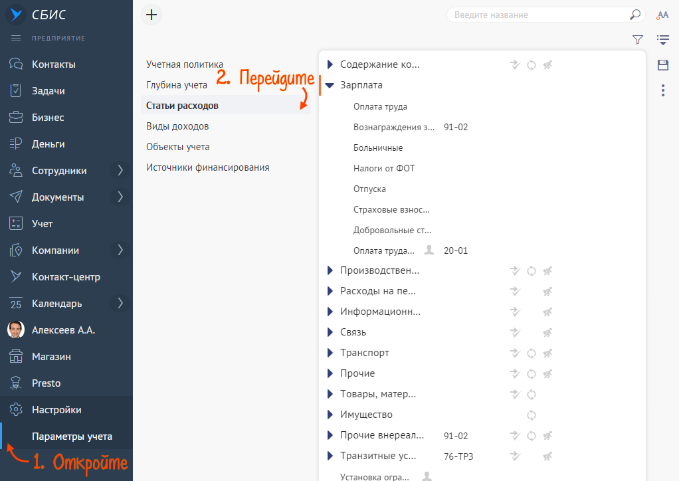Expand the Сотрудники sidebar chevron

point(119,170)
